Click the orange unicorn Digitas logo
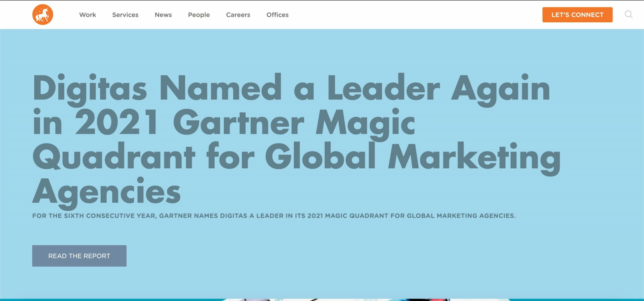The height and width of the screenshot is (301, 644). pyautogui.click(x=43, y=15)
